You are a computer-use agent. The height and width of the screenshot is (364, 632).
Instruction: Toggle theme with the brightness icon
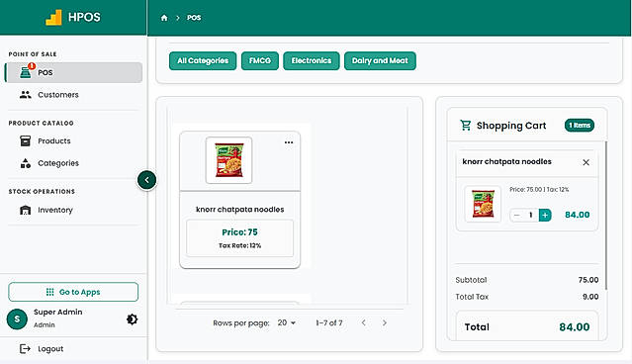tap(132, 319)
